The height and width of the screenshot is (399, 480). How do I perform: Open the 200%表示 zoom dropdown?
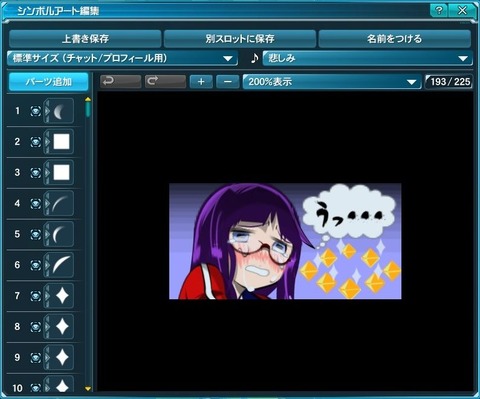pos(332,81)
